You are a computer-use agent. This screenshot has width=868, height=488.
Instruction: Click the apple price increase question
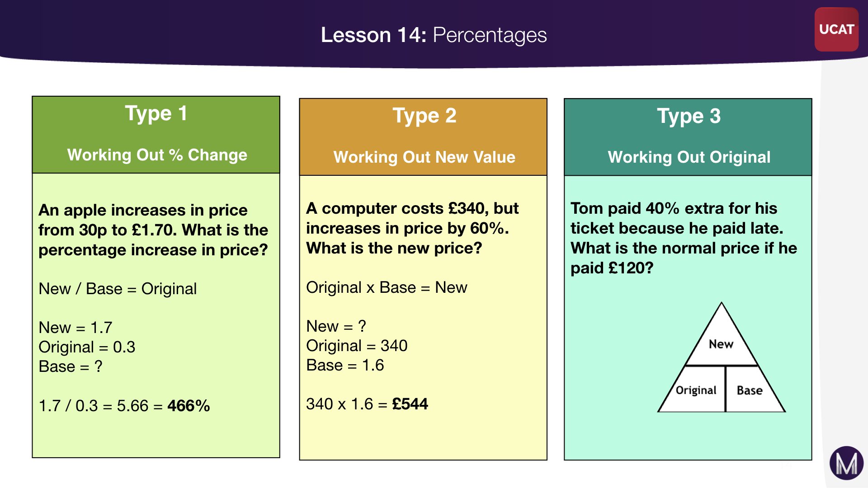pos(153,230)
